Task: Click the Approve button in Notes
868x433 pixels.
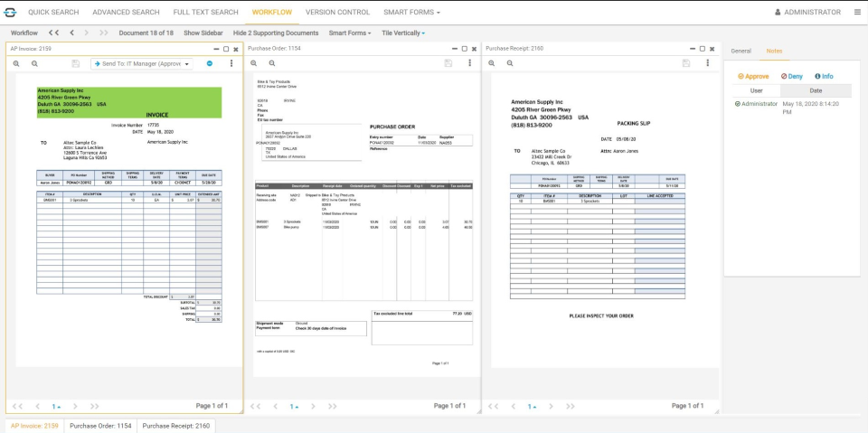Action: pos(753,76)
